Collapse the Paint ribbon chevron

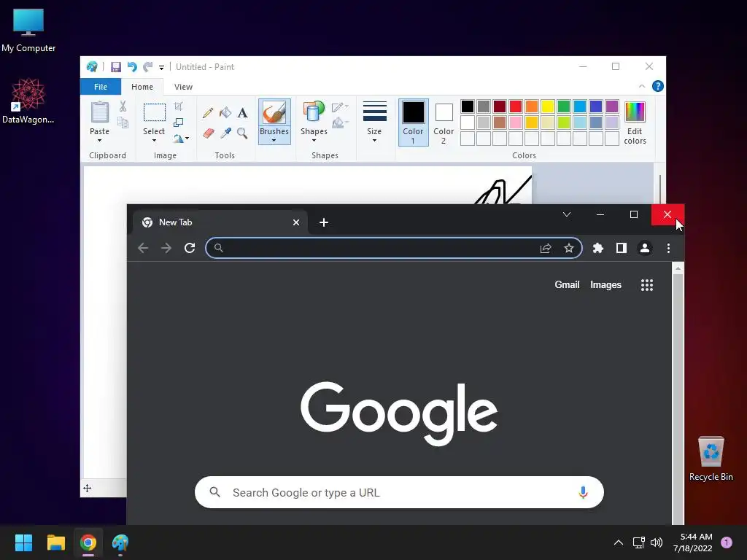(642, 86)
